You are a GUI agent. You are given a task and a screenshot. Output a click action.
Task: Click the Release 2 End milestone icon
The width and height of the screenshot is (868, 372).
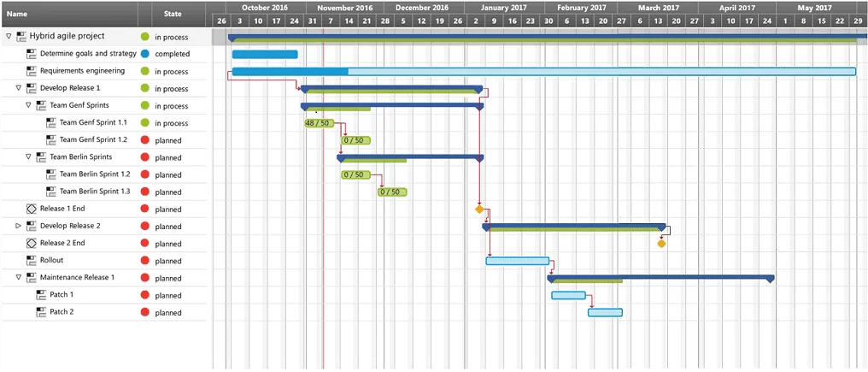tap(32, 244)
